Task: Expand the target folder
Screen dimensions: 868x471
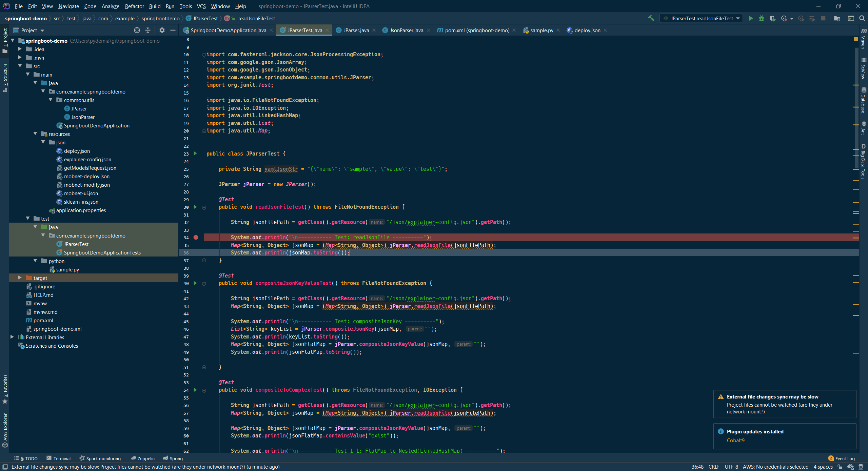Action: 20,278
